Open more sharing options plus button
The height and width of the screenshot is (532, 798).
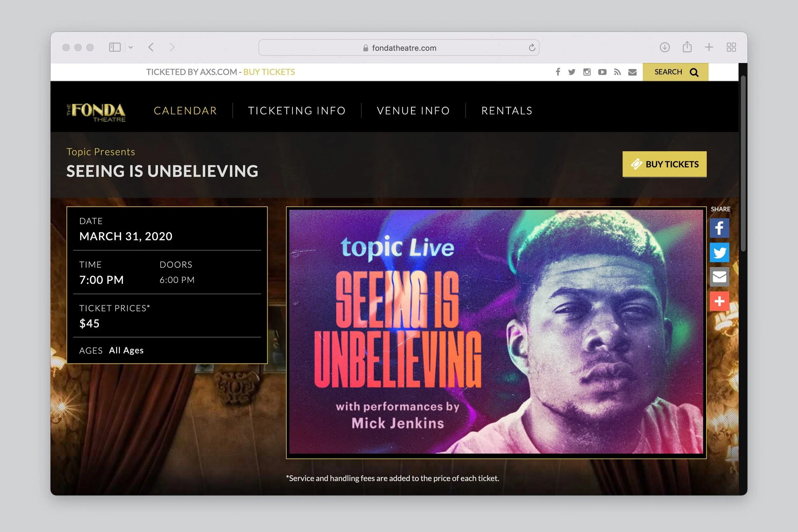(719, 301)
